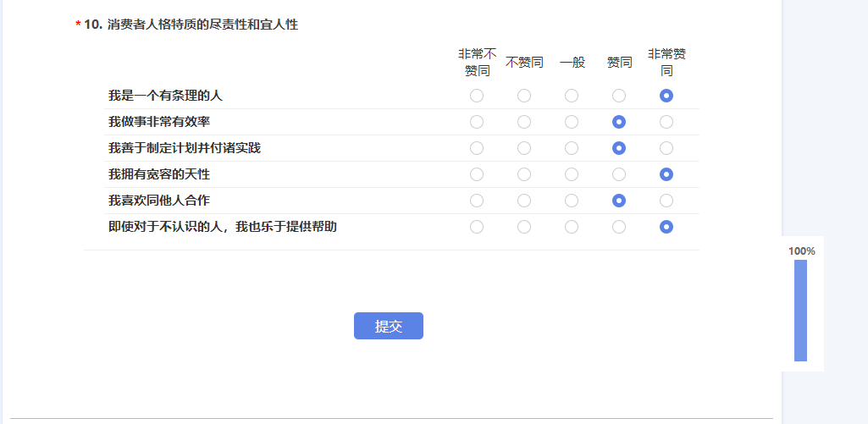Select 非常赞同 for 我喜欢同他人合作
This screenshot has width=868, height=424.
tap(666, 201)
